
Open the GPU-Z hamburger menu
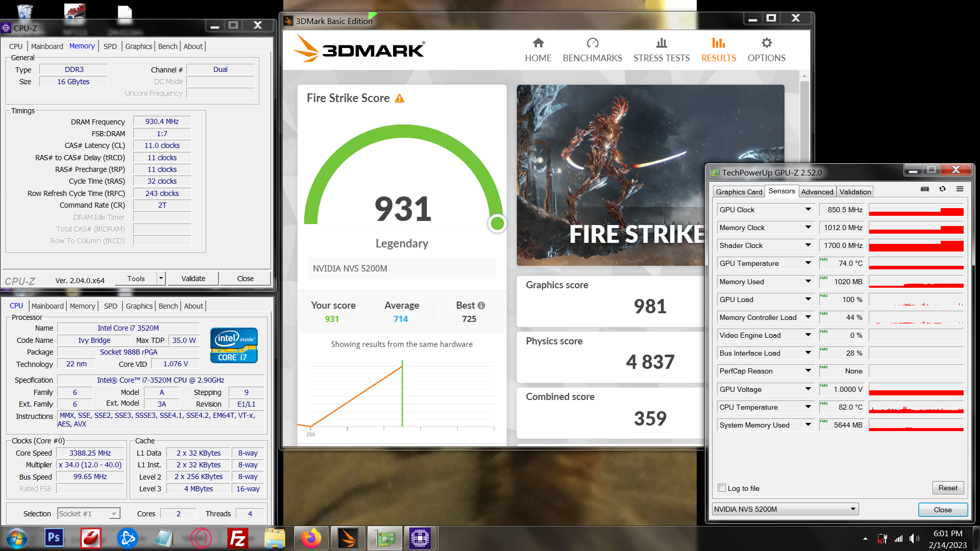960,189
